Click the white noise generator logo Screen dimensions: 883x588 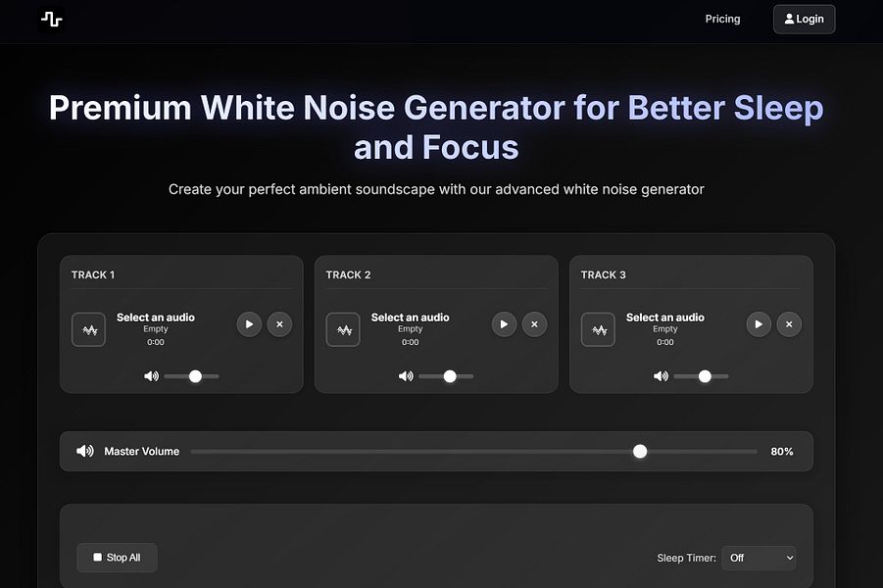[x=50, y=19]
